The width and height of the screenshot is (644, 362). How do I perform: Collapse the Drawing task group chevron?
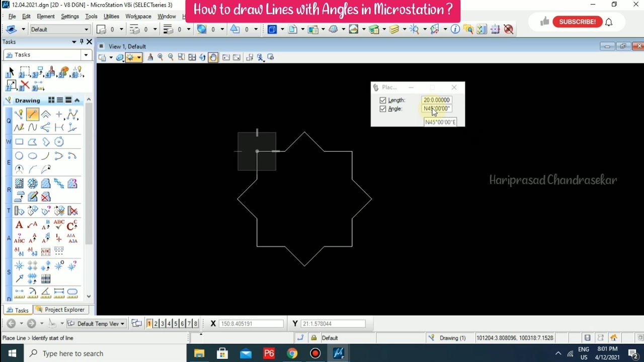click(77, 101)
